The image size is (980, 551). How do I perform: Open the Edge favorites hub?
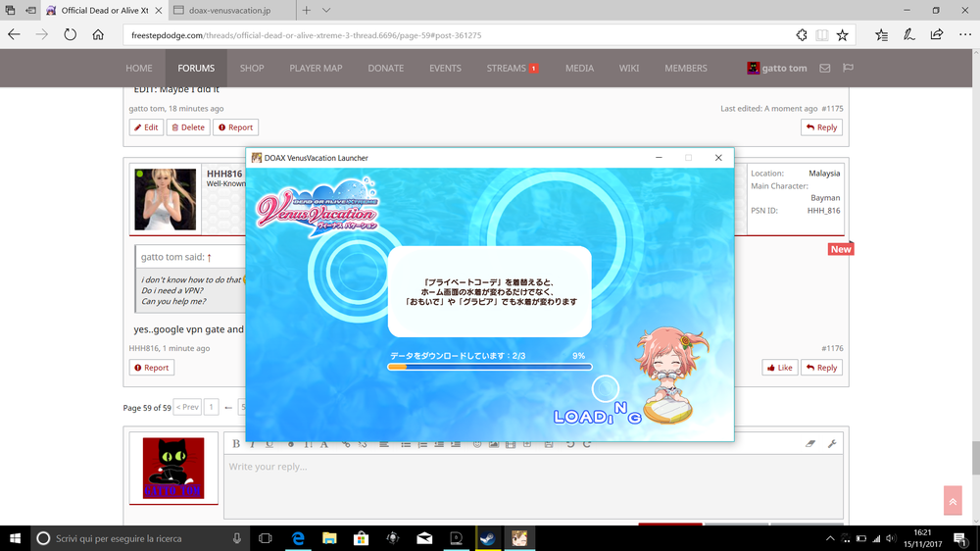pyautogui.click(x=881, y=35)
